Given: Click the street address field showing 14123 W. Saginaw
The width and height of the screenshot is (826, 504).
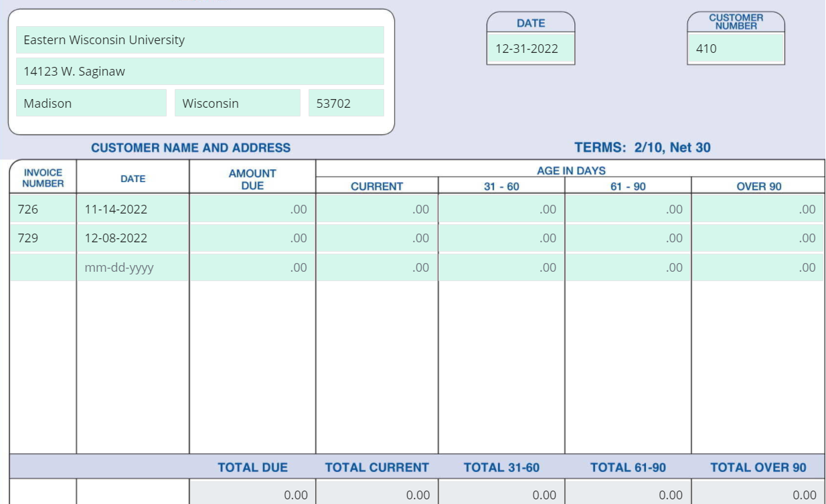Looking at the screenshot, I should tap(201, 72).
